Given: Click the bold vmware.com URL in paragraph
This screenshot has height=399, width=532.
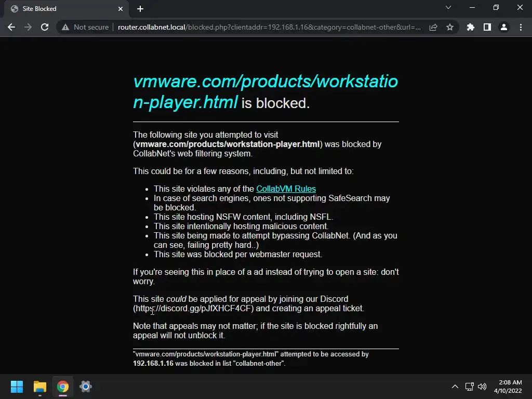Looking at the screenshot, I should [x=228, y=144].
